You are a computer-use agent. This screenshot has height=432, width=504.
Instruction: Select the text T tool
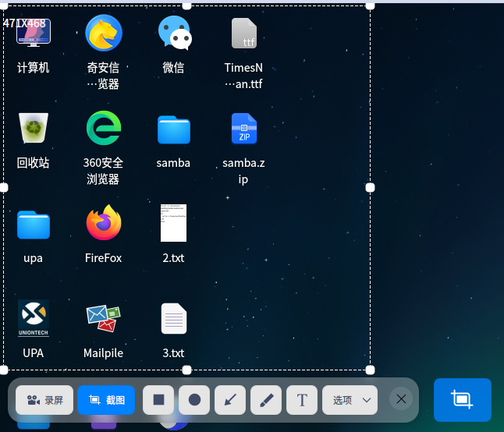[302, 400]
